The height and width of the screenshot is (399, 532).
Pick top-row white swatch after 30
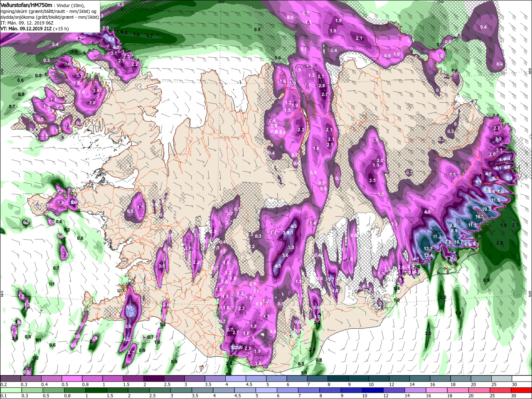[x=522, y=379]
